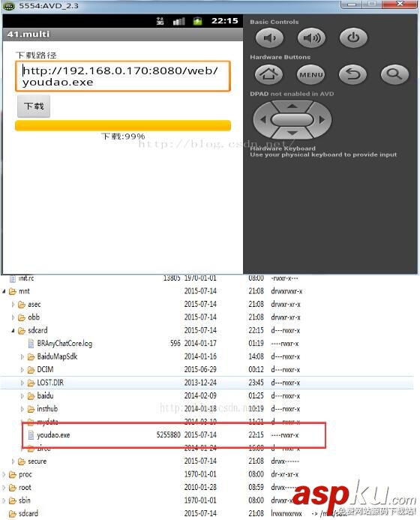This screenshot has height=520, width=420.
Task: Lower volume with the volume down button
Action: pyautogui.click(x=269, y=38)
